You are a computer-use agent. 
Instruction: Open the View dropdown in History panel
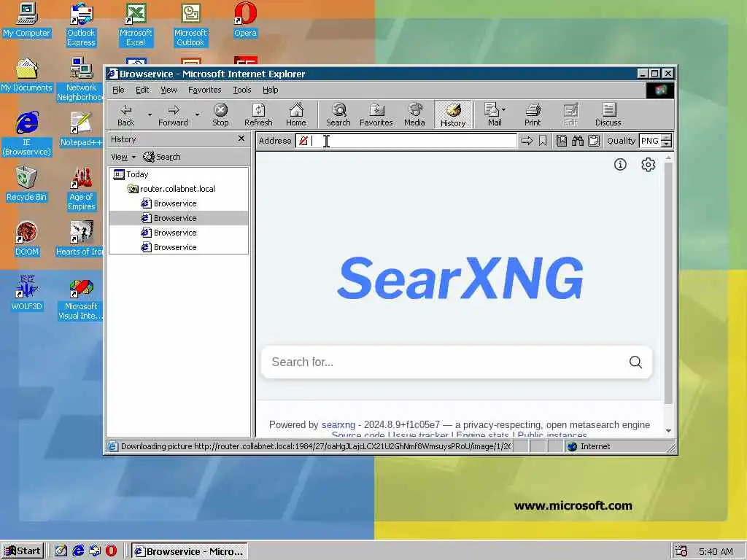pyautogui.click(x=123, y=157)
